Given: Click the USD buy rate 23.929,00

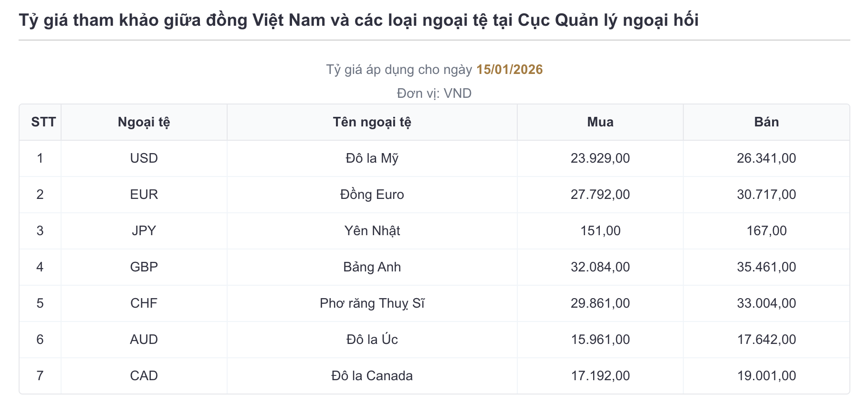Looking at the screenshot, I should (600, 158).
